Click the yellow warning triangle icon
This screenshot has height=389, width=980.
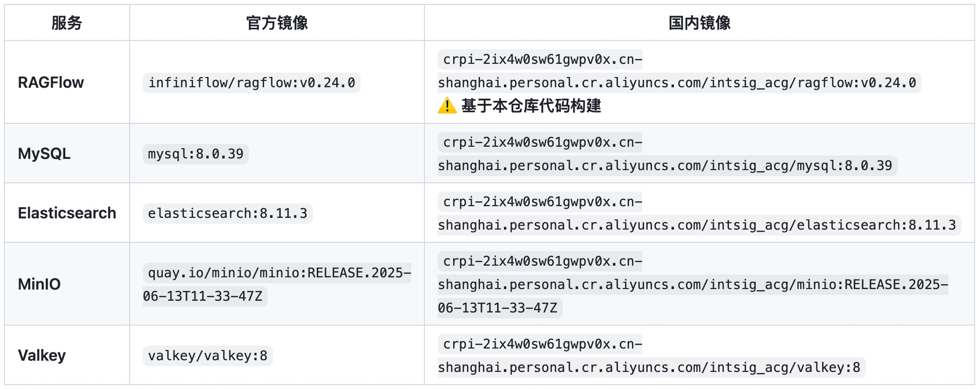[447, 105]
